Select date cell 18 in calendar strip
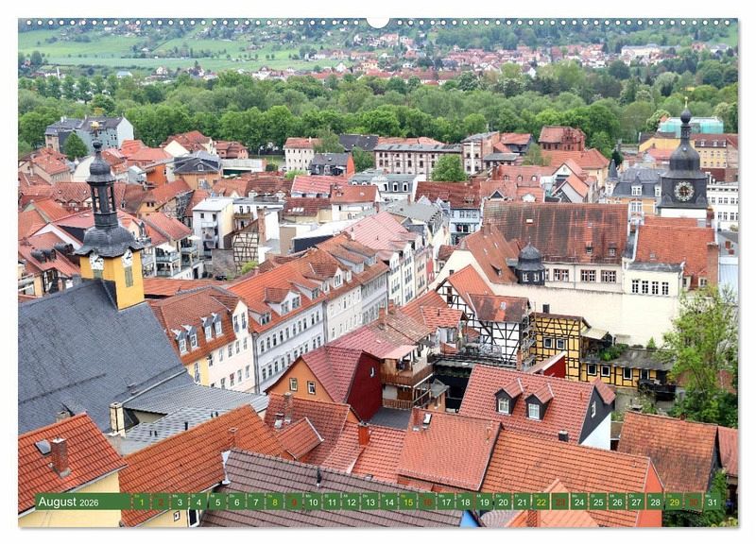Screen dimensions: 756x545 click(465, 502)
